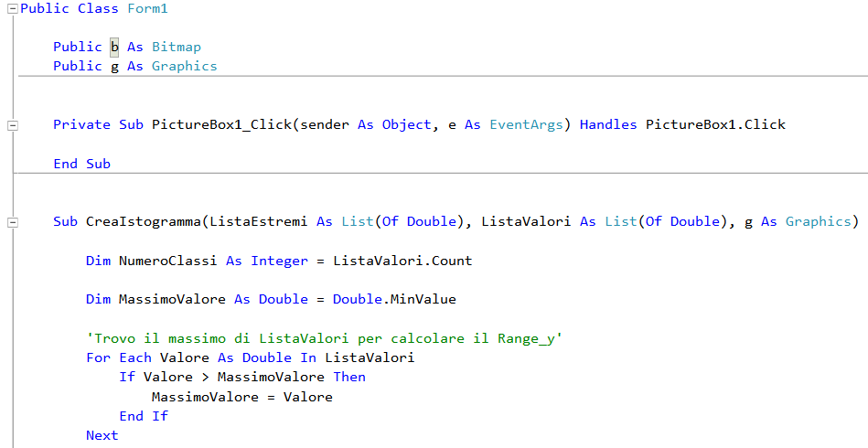Click Integer type in NumeroClassi line

(279, 261)
